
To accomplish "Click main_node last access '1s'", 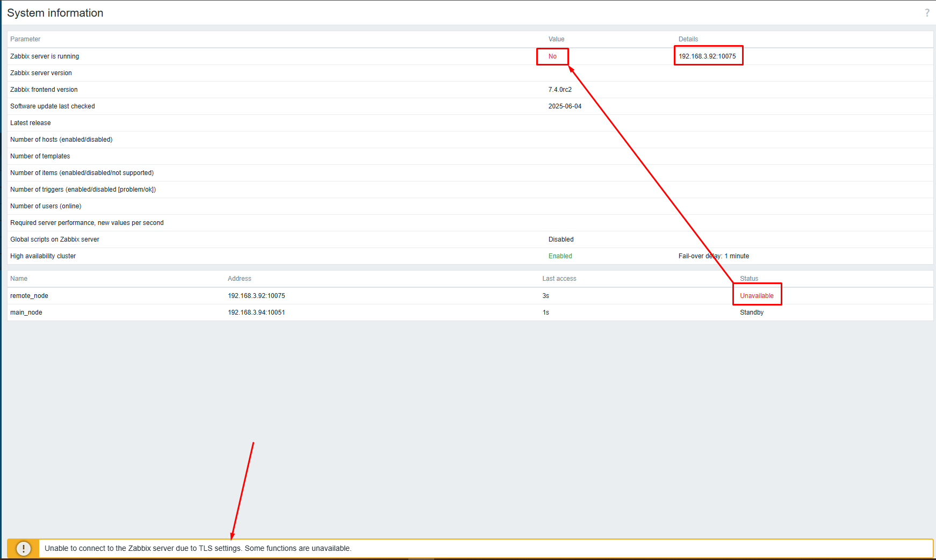I will tap(546, 312).
